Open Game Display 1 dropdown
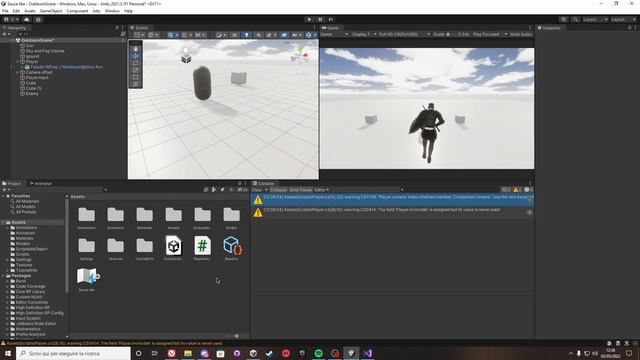Image resolution: width=640 pixels, height=360 pixels. tap(364, 35)
